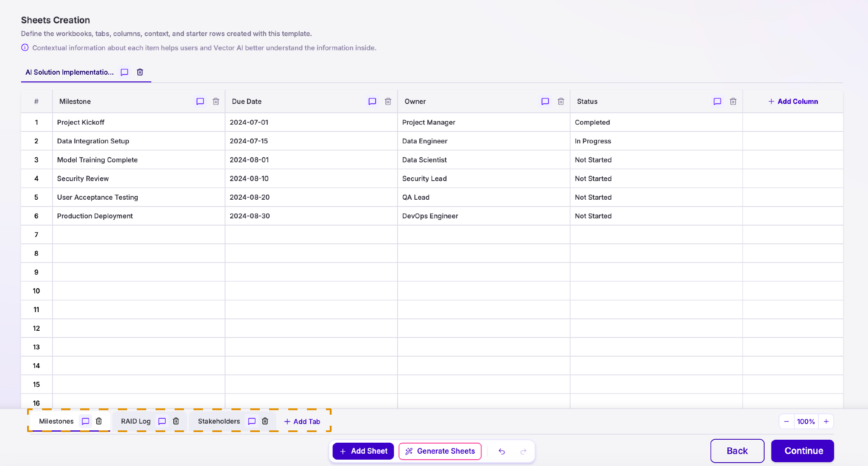Click the Add Sheet button
The image size is (868, 466).
[x=363, y=451]
